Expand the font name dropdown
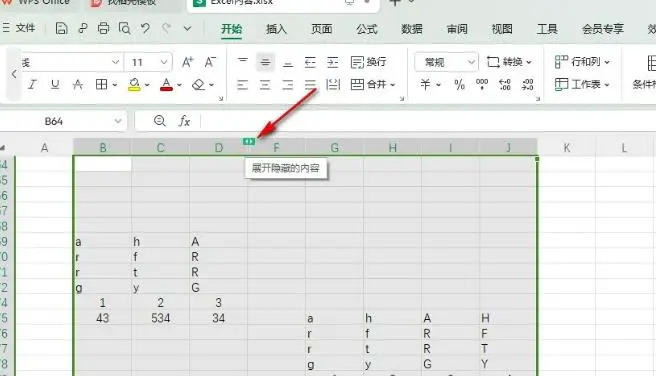The width and height of the screenshot is (656, 376). tap(115, 62)
